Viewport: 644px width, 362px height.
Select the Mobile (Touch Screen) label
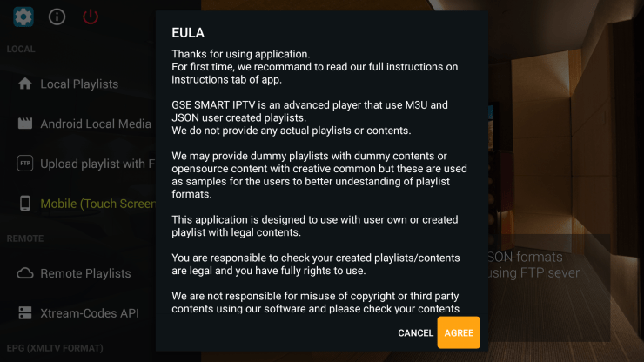point(97,204)
